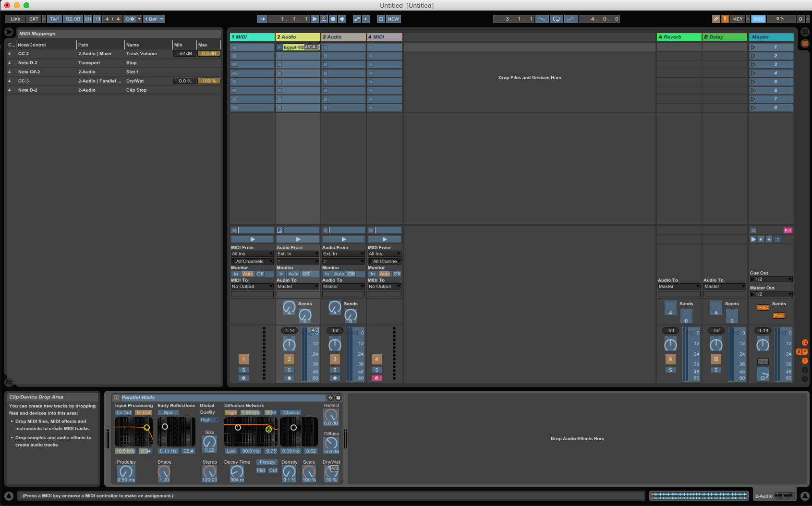Click the Punch-Out switch
812x506 pixels.
[570, 19]
